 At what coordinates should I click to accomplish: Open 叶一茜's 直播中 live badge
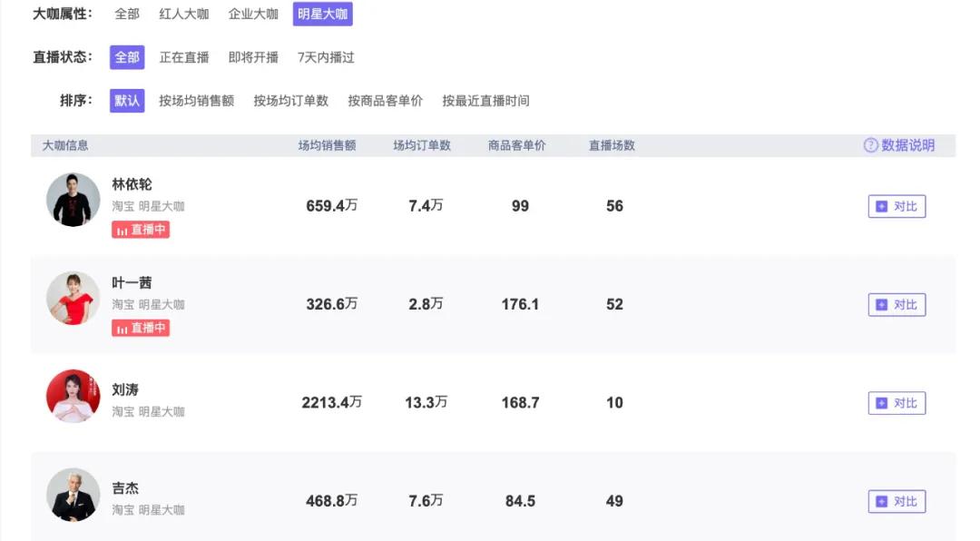141,328
